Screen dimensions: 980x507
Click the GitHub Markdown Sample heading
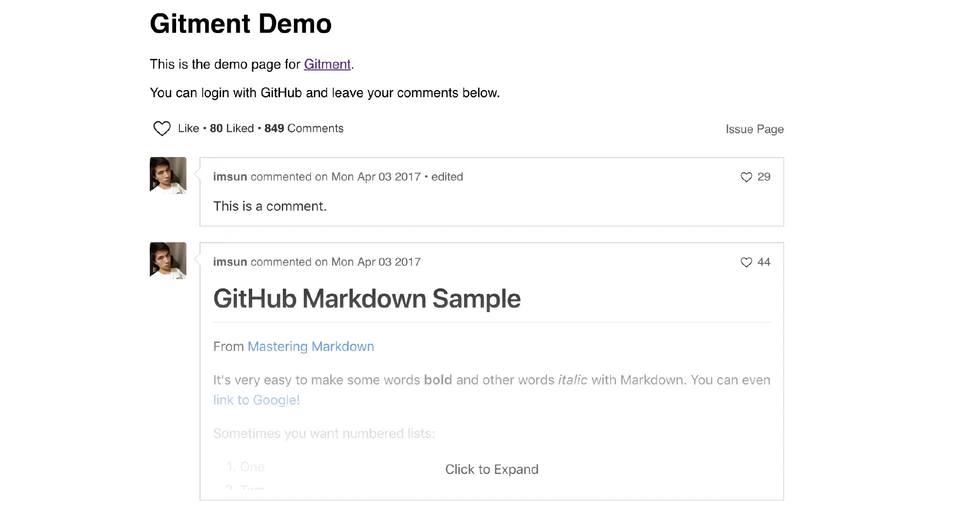point(367,299)
